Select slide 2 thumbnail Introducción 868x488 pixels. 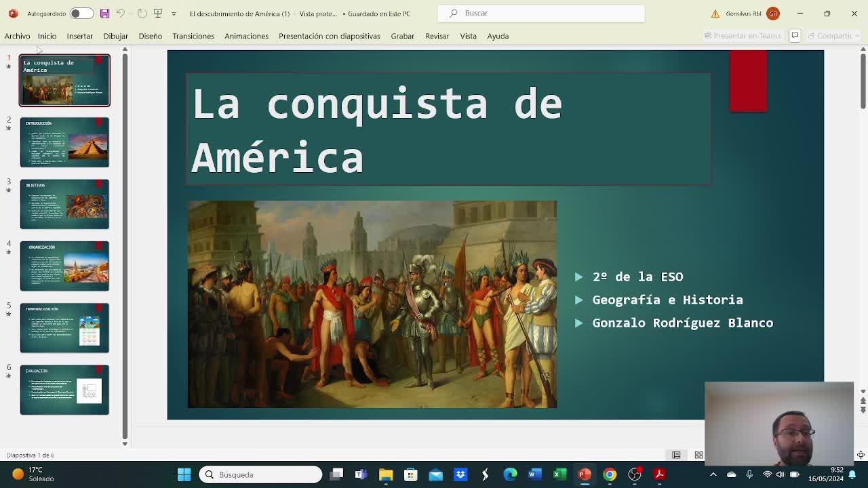click(x=64, y=142)
